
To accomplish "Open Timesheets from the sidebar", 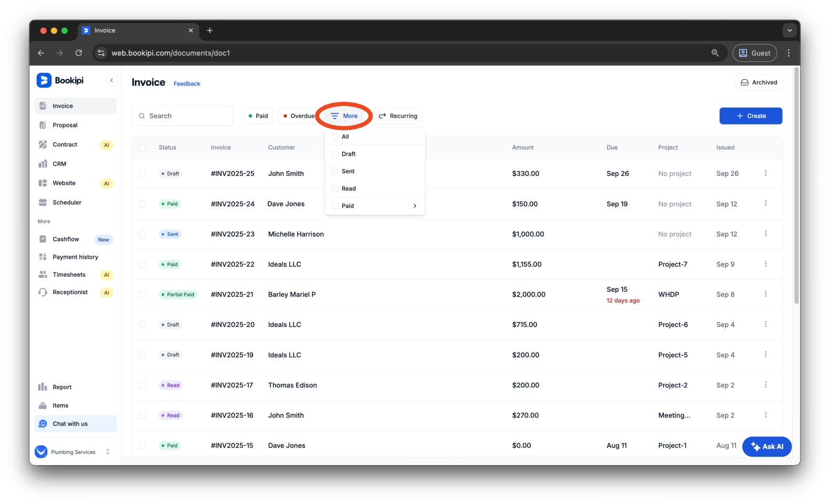I will 76,275.
